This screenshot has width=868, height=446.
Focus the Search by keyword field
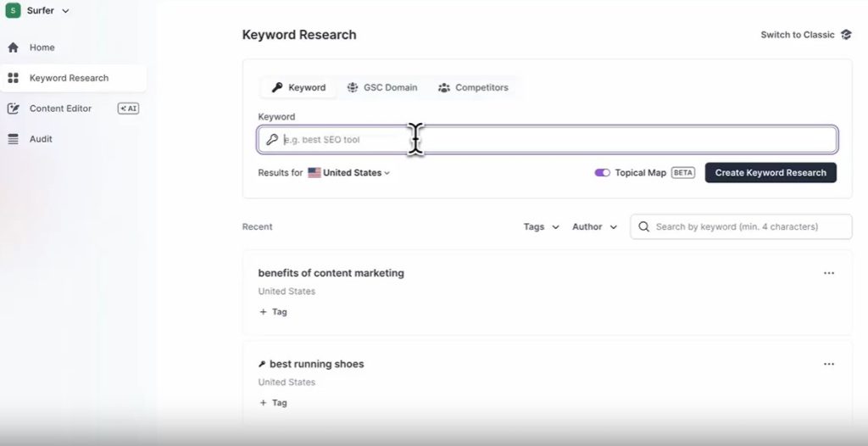(x=741, y=226)
